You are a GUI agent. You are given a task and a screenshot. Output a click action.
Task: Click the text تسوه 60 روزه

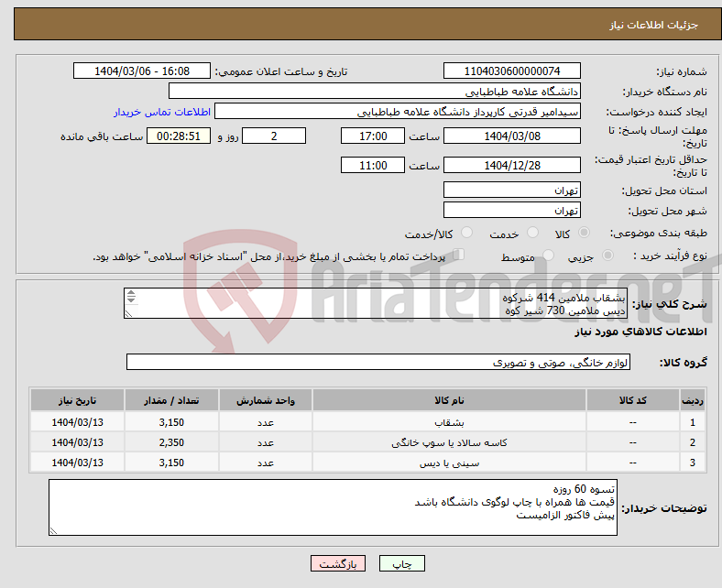tap(584, 489)
